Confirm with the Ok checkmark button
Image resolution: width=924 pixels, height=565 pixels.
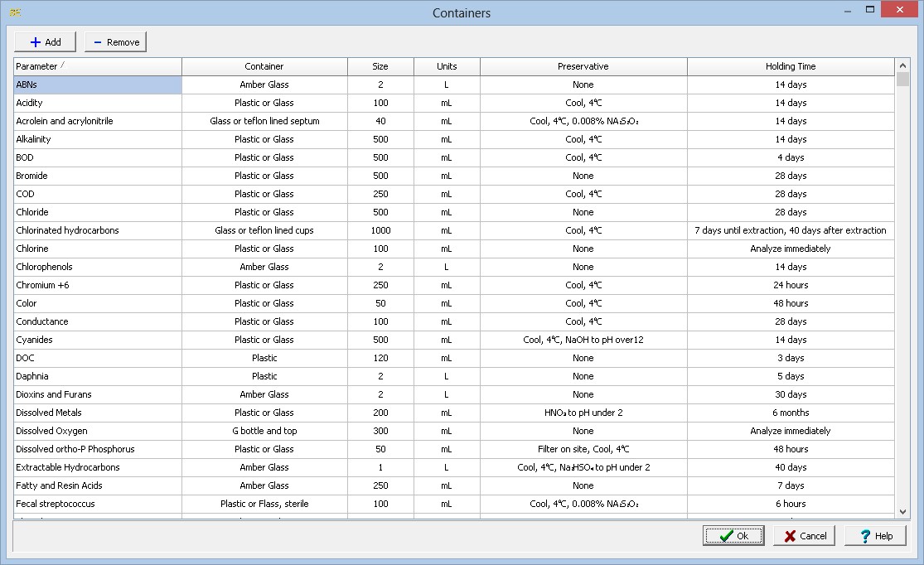point(733,536)
